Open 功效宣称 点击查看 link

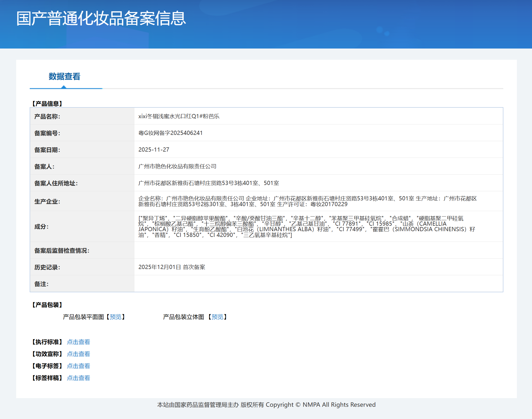point(78,354)
